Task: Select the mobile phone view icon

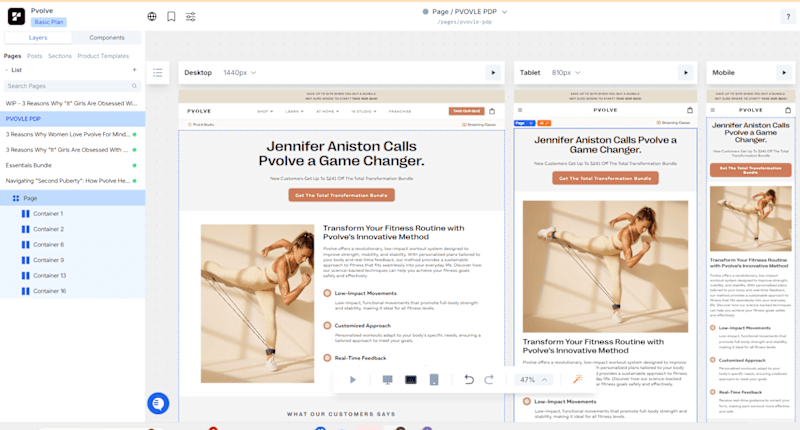Action: coord(434,380)
